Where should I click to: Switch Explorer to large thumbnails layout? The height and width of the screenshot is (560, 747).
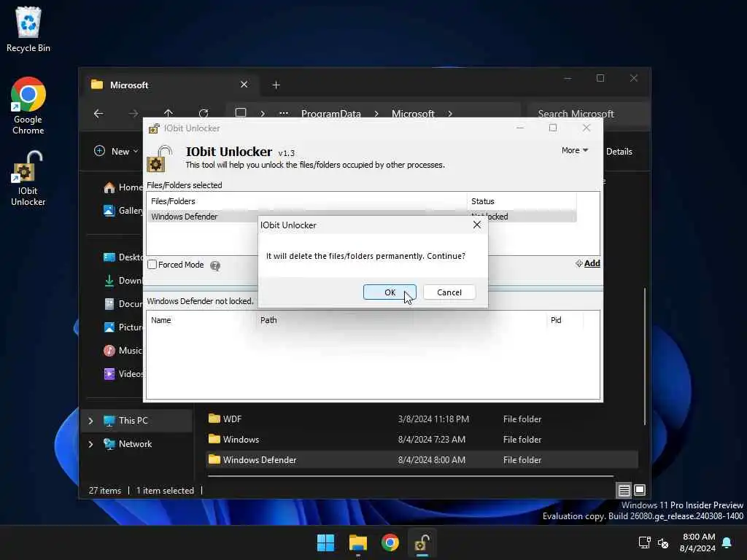click(640, 490)
